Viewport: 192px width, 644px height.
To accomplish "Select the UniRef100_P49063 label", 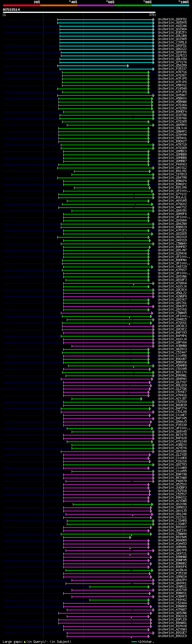I will click(172, 165).
